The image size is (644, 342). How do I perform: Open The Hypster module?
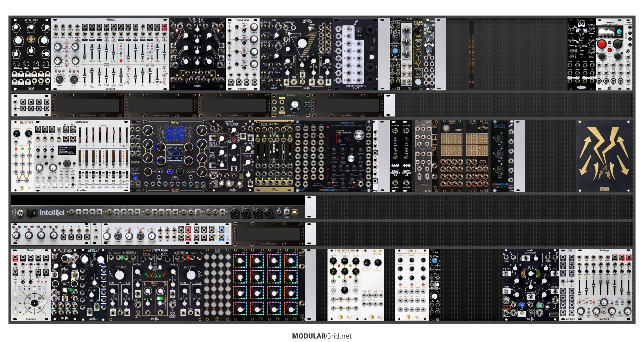tap(344, 285)
